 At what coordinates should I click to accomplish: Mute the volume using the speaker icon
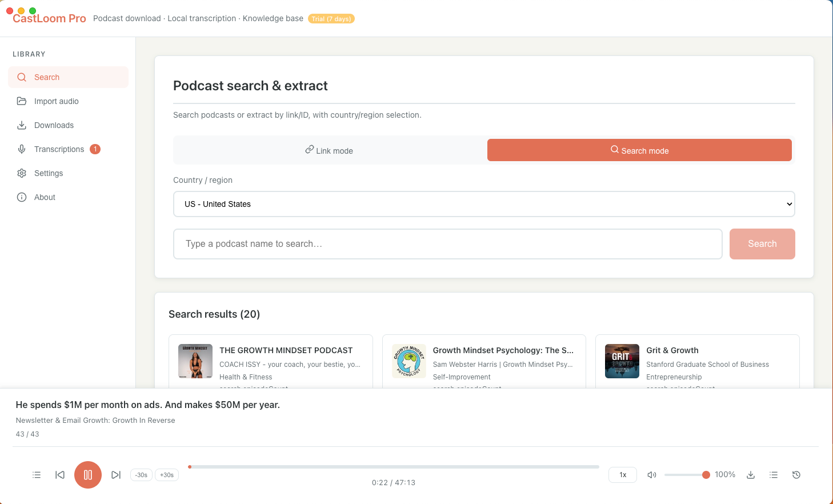tap(652, 474)
